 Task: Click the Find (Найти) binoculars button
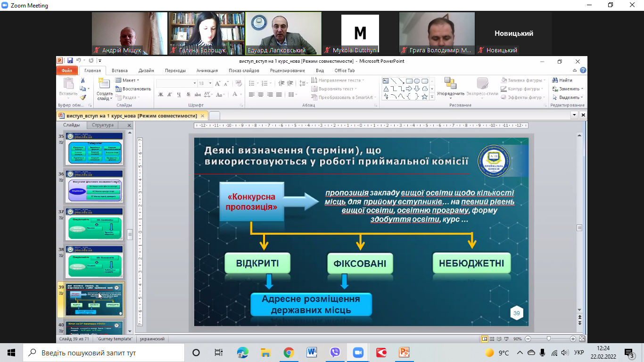pyautogui.click(x=562, y=80)
